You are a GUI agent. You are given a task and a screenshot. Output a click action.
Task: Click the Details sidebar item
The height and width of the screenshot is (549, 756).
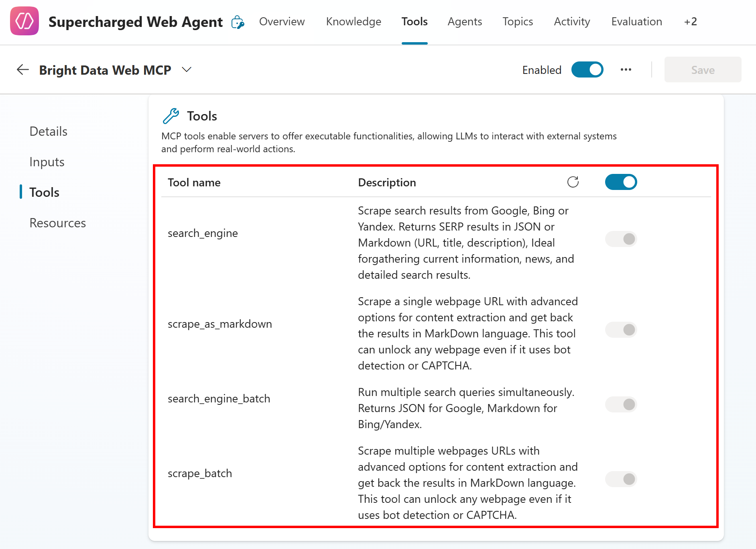pyautogui.click(x=49, y=131)
